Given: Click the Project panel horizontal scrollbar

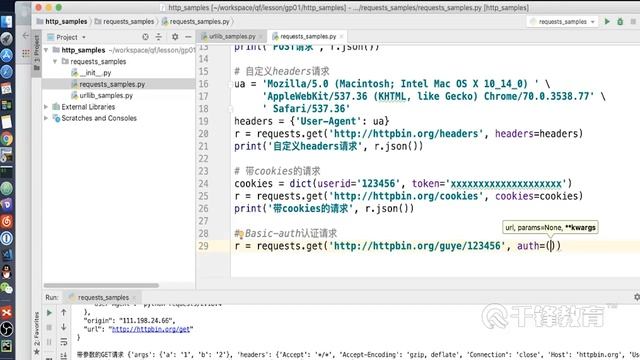Looking at the screenshot, I should click(101, 285).
